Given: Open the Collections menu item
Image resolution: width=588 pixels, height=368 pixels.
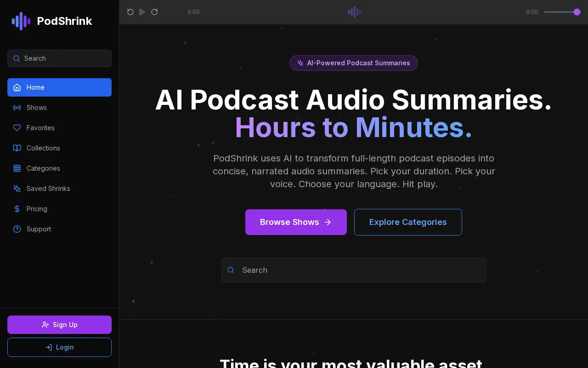Looking at the screenshot, I should (59, 148).
